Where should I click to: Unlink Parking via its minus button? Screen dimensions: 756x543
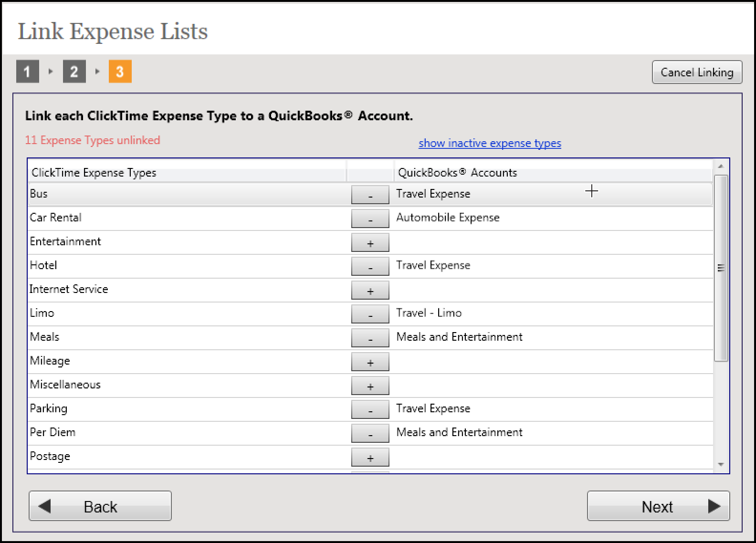[x=370, y=409]
